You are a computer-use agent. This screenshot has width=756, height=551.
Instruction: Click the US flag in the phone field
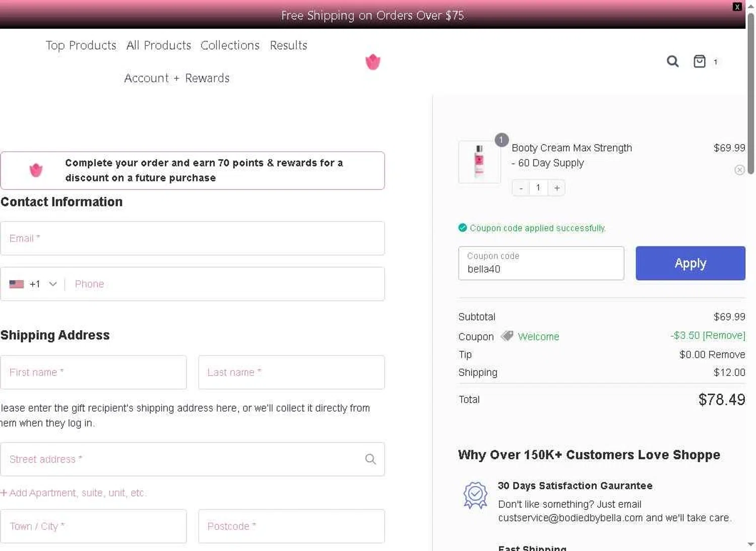17,284
